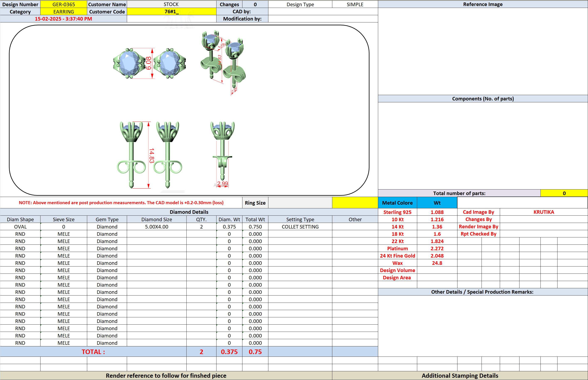Select the empty cell next to CAD by:
This screenshot has height=380, width=588.
pyautogui.click(x=323, y=12)
